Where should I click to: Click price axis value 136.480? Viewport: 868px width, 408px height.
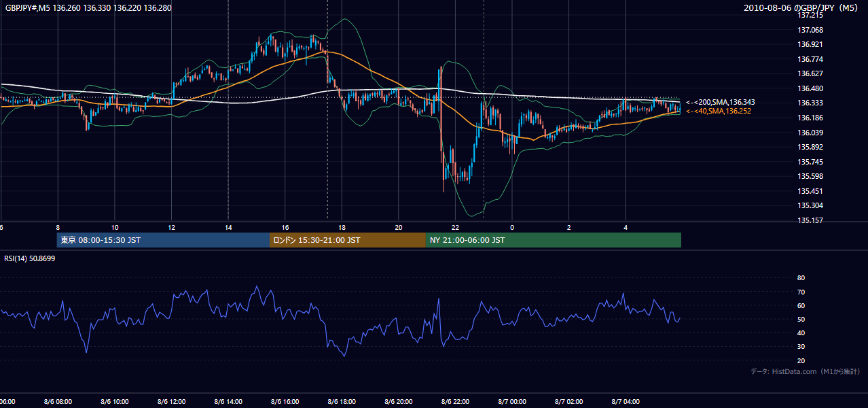[x=810, y=88]
